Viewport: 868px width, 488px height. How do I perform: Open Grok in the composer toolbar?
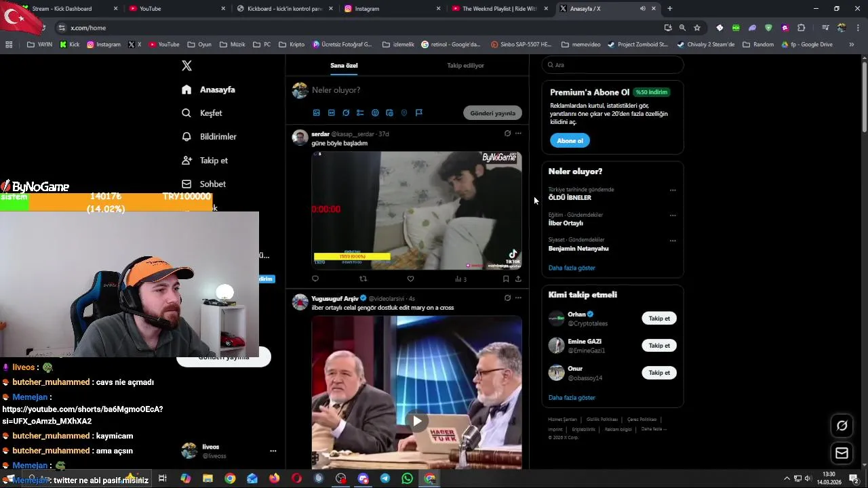[346, 113]
